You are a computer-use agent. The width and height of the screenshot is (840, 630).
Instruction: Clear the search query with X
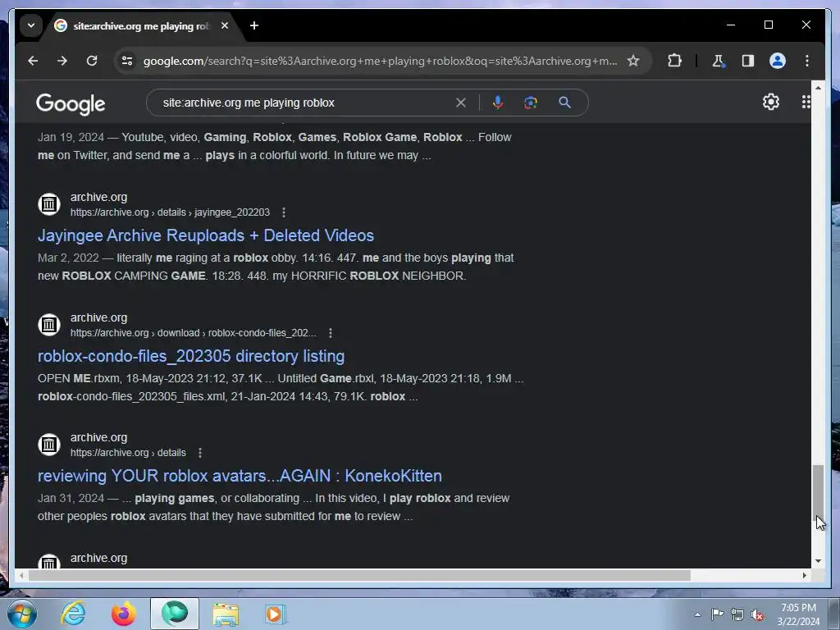pyautogui.click(x=461, y=103)
